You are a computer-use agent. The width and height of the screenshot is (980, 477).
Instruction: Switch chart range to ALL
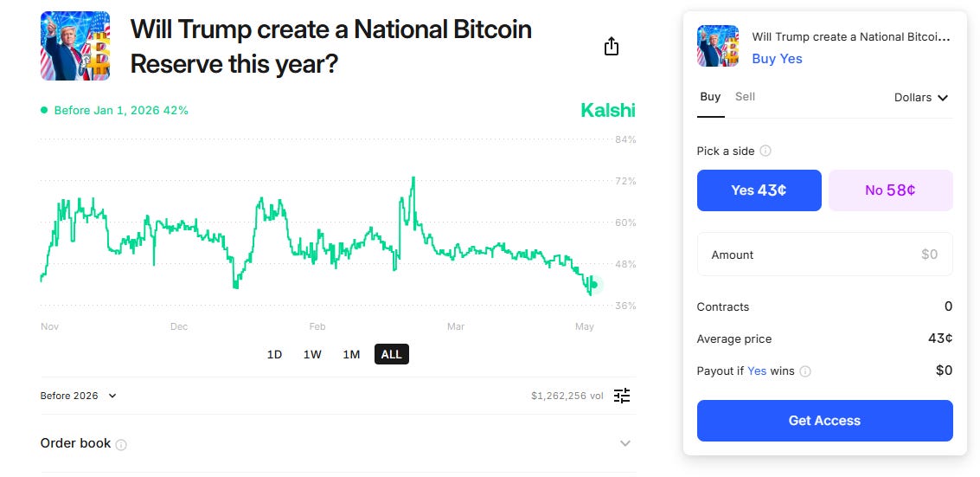click(391, 354)
